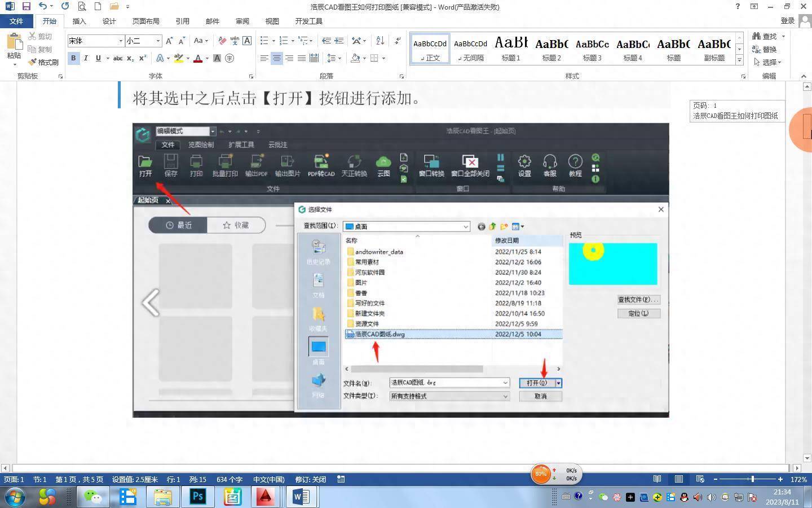Click the subscript x₂ icon
The height and width of the screenshot is (508, 812).
click(130, 58)
